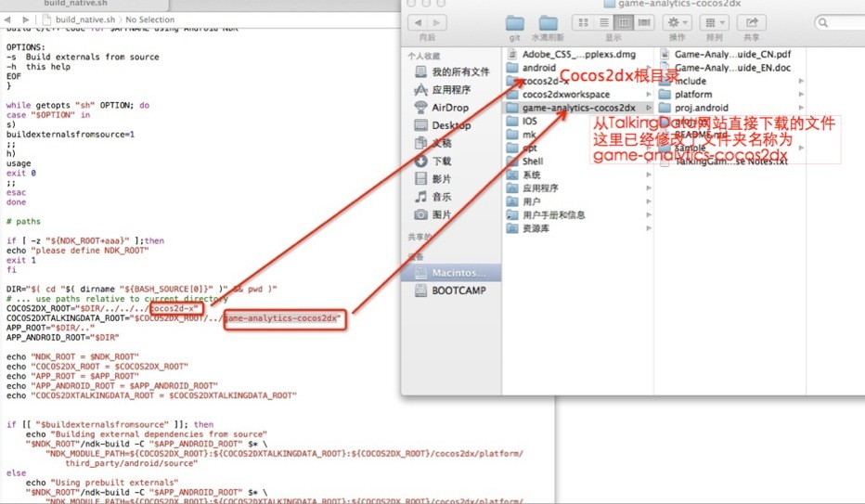Image resolution: width=865 pixels, height=504 pixels.
Task: Select the Shell folder in Finder
Action: click(577, 161)
